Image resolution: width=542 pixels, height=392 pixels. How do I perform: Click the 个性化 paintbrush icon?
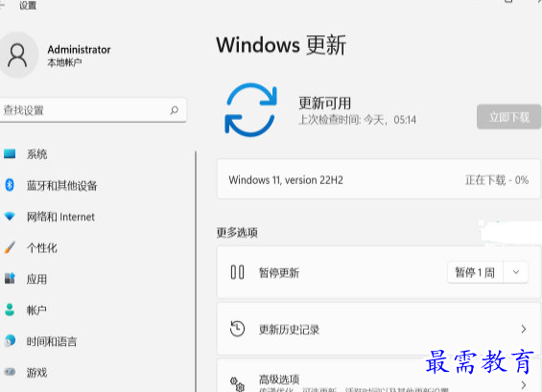[x=10, y=247]
